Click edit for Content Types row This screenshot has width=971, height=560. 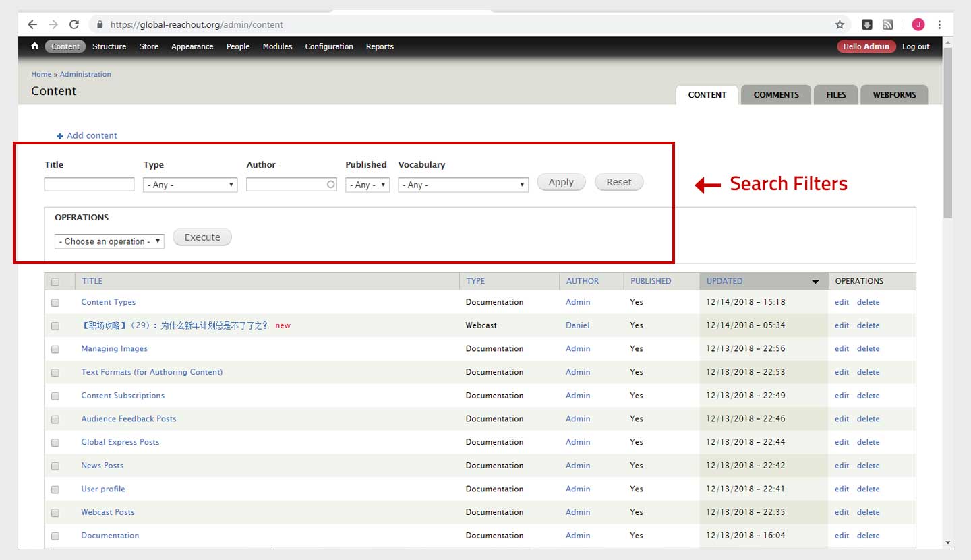[842, 302]
